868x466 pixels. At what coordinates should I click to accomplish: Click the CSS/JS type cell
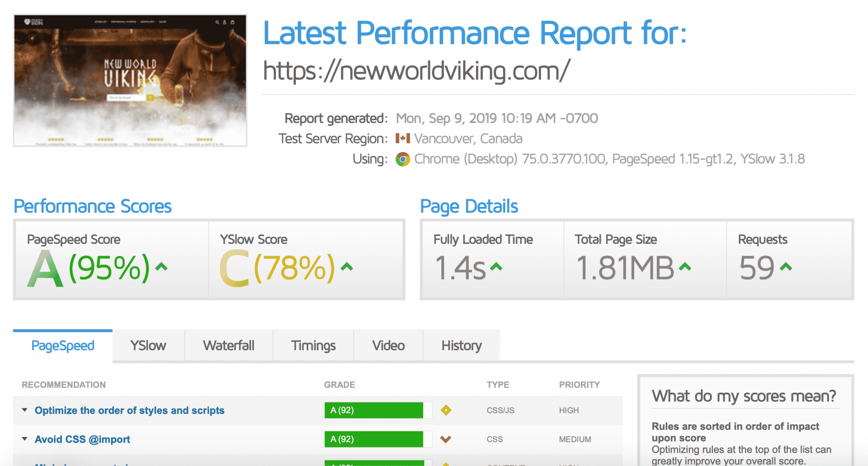pos(501,410)
